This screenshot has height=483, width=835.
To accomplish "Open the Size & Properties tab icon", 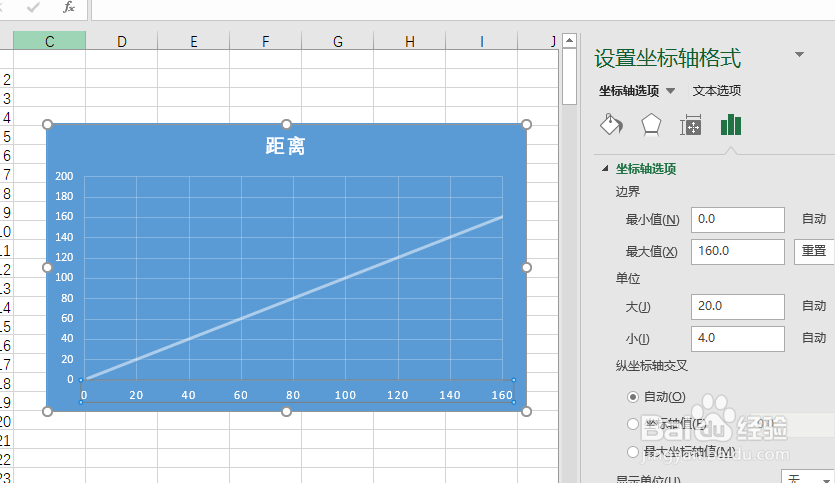I will tap(691, 126).
